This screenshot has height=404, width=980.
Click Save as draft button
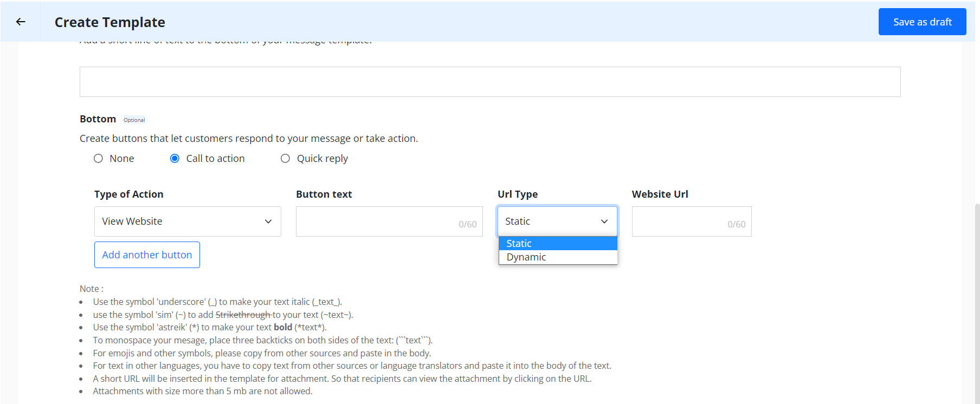coord(922,22)
